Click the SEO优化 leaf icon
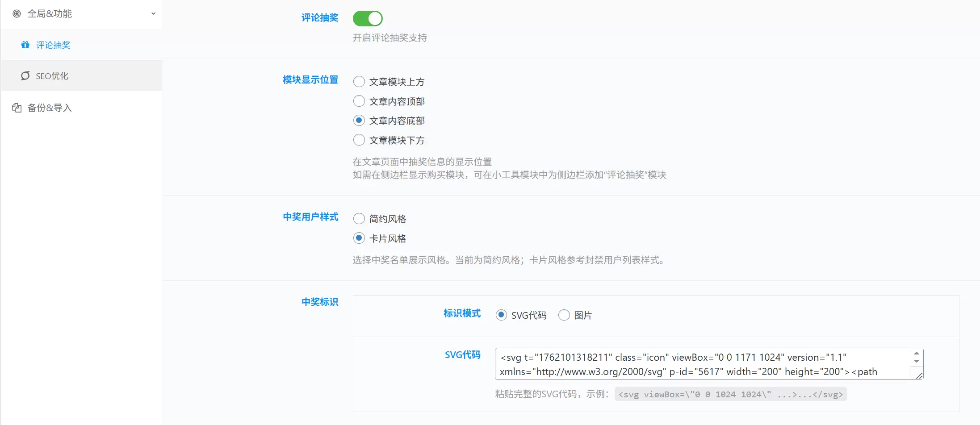This screenshot has width=980, height=425. 25,75
